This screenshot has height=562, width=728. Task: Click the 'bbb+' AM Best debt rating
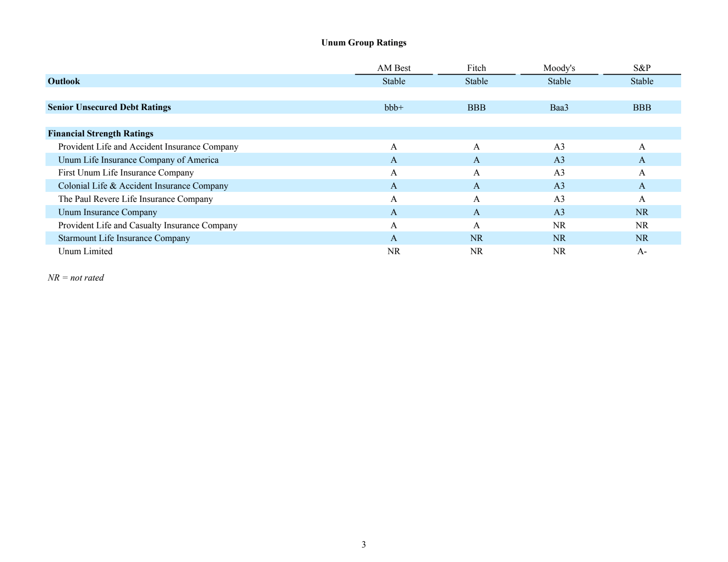394,107
